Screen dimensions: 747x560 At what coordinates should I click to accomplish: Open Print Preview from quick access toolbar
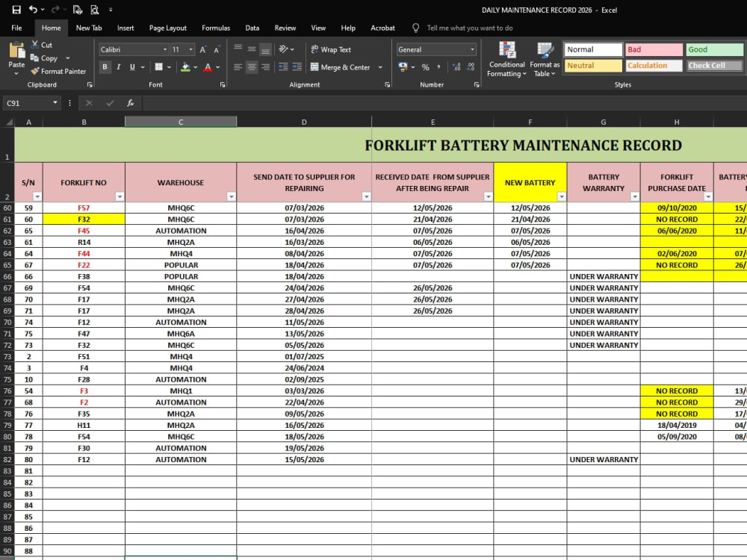[95, 10]
